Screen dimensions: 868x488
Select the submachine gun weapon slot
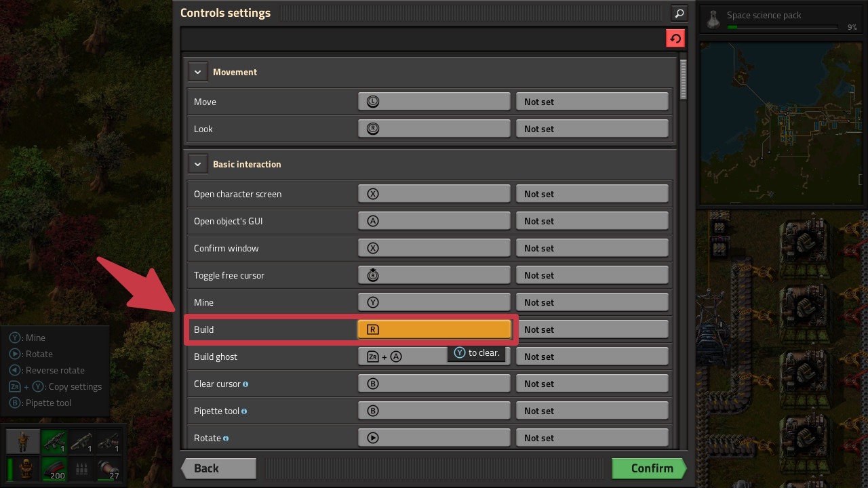pos(54,442)
